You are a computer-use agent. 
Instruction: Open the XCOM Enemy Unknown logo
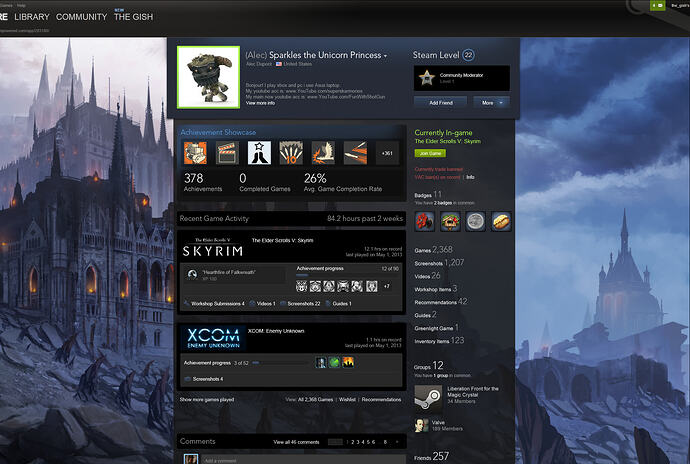pos(213,338)
